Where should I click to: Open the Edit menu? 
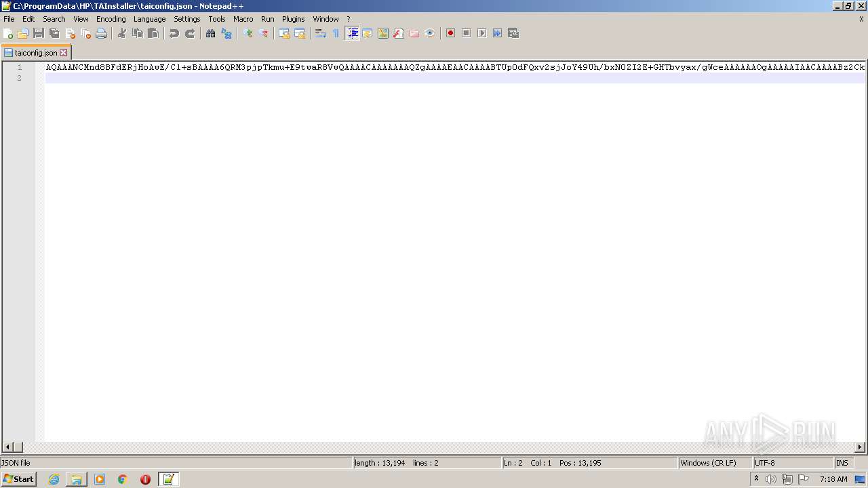pyautogui.click(x=28, y=19)
